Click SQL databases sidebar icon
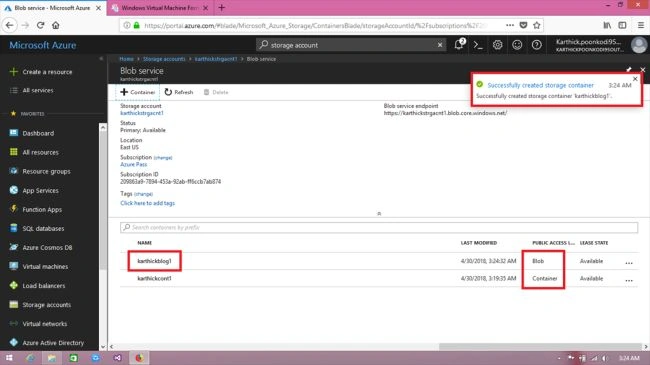 (x=14, y=228)
